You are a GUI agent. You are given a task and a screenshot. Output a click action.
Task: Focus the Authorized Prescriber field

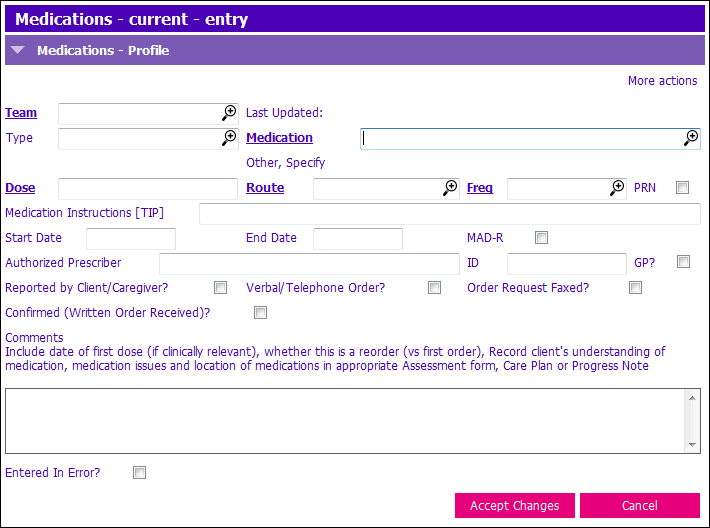click(309, 264)
